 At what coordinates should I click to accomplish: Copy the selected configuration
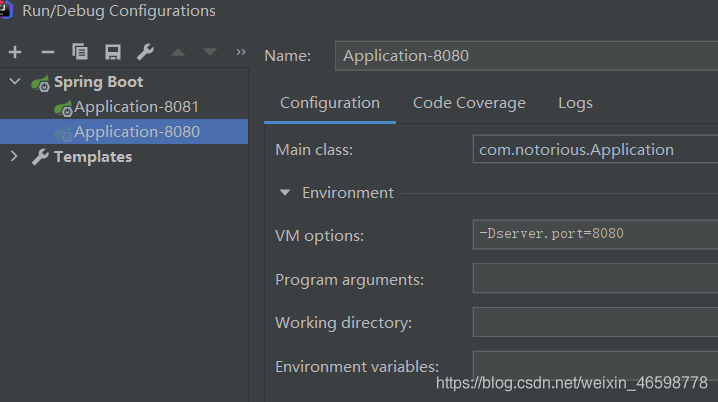coord(80,52)
